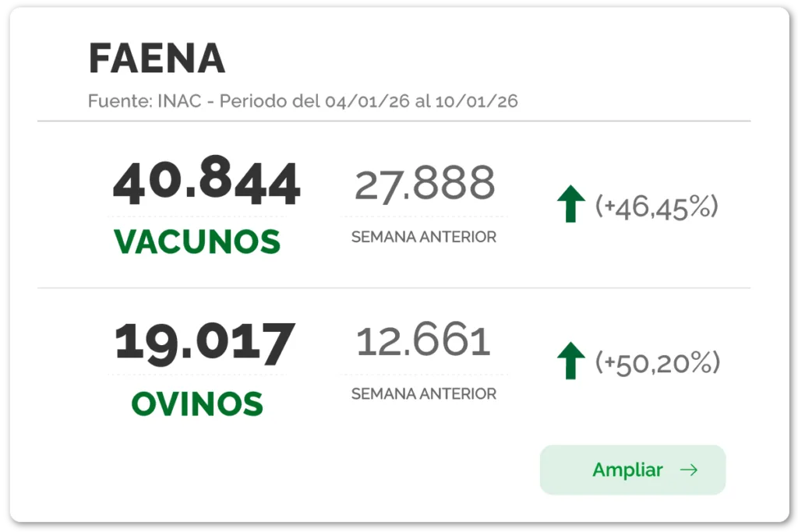Click SEMANA ANTERIOR label under 27.888
The width and height of the screenshot is (798, 532).
click(424, 237)
